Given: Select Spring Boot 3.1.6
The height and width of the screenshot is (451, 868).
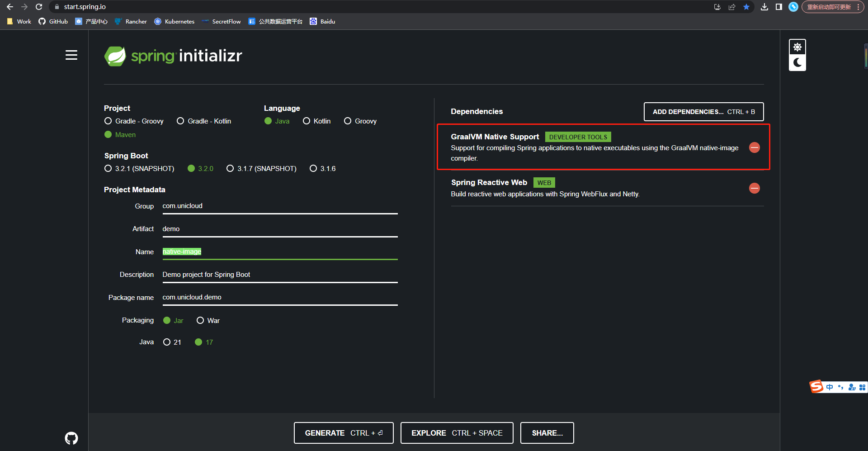Looking at the screenshot, I should (323, 169).
